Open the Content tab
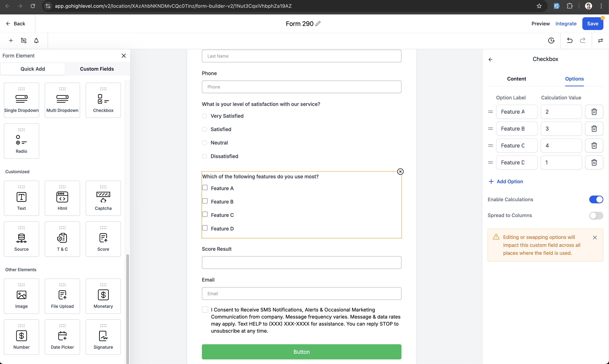Image resolution: width=609 pixels, height=364 pixels. 516,79
